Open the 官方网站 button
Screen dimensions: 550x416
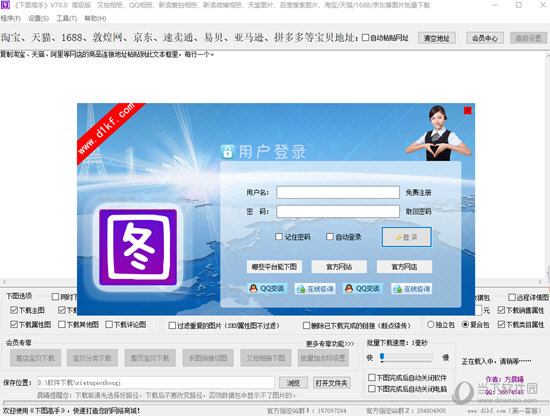[x=339, y=267]
